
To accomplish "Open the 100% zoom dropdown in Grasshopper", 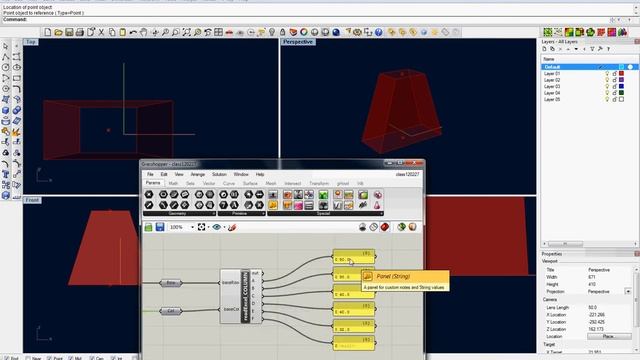I will coord(192,227).
